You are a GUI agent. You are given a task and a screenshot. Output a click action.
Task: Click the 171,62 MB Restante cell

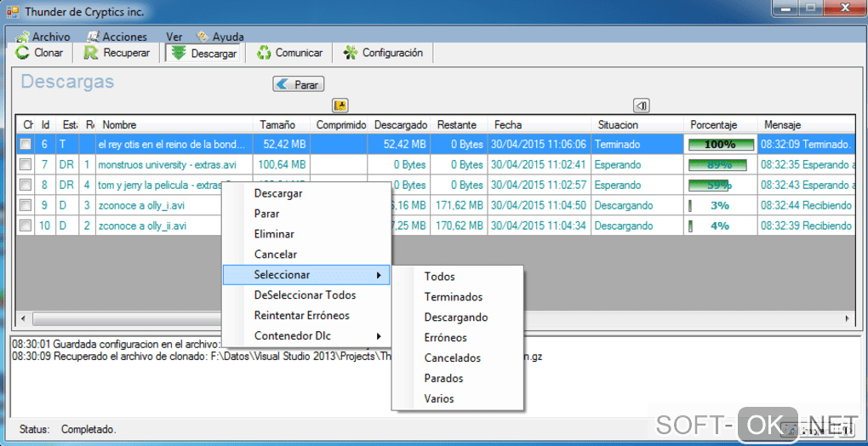tap(460, 206)
